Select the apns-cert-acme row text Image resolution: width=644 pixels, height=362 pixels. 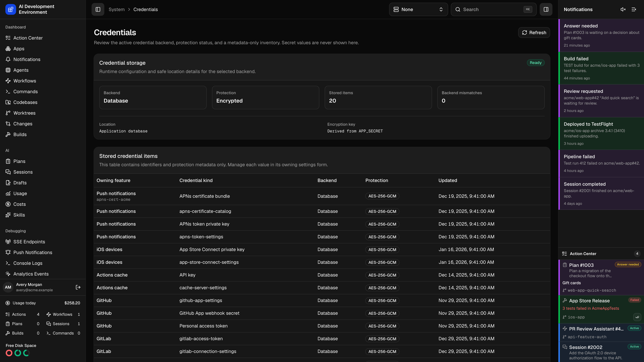click(x=113, y=200)
